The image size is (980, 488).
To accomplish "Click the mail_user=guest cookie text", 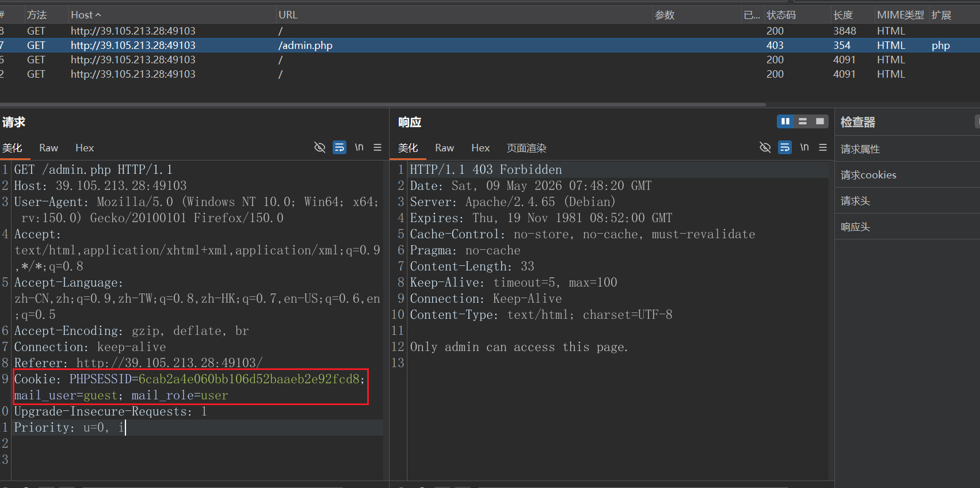I will click(x=66, y=395).
